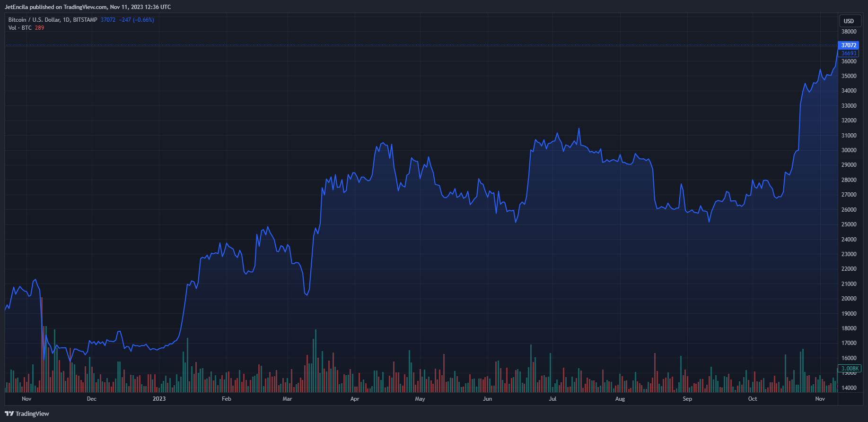Click the 2023 label on the time axis

pyautogui.click(x=159, y=399)
